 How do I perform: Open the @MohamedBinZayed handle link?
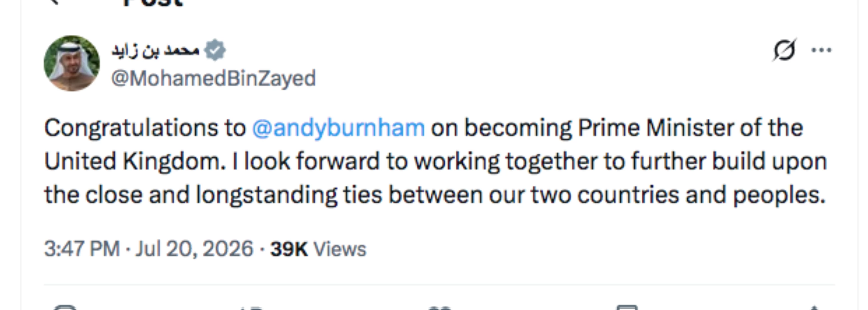pos(213,78)
